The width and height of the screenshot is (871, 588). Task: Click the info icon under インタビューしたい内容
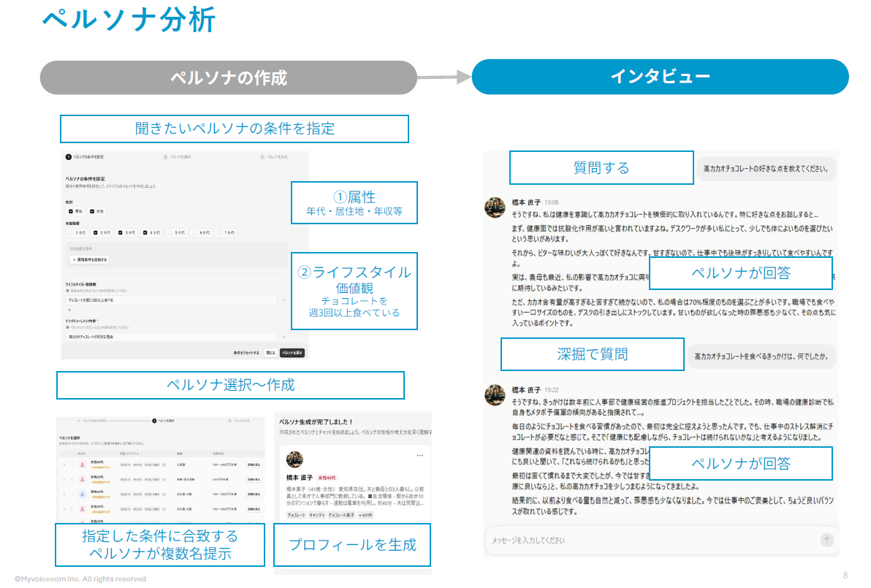pyautogui.click(x=67, y=327)
